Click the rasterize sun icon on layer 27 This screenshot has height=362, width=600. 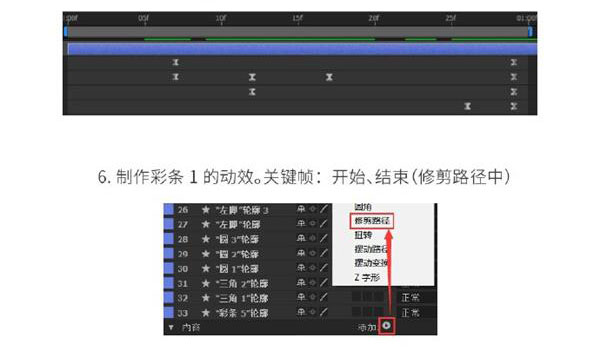coord(313,223)
